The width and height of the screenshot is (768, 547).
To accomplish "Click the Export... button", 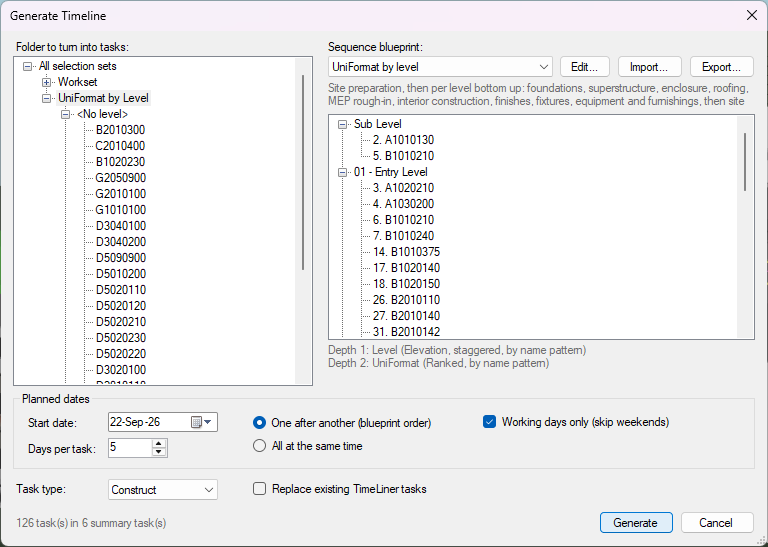I will click(721, 67).
